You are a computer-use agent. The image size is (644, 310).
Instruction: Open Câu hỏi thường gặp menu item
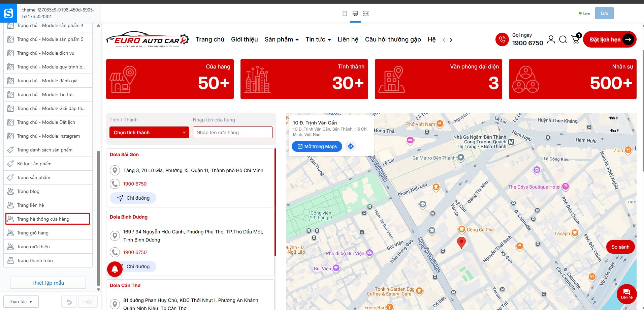[x=393, y=39]
